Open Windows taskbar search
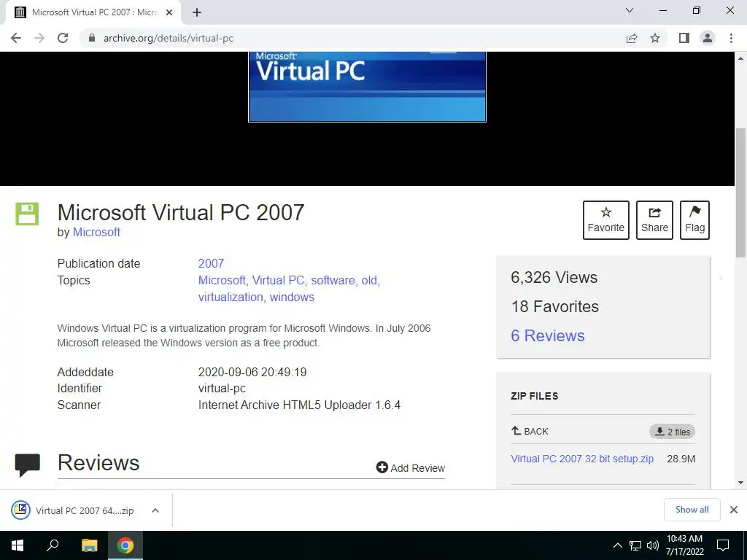 click(x=53, y=545)
